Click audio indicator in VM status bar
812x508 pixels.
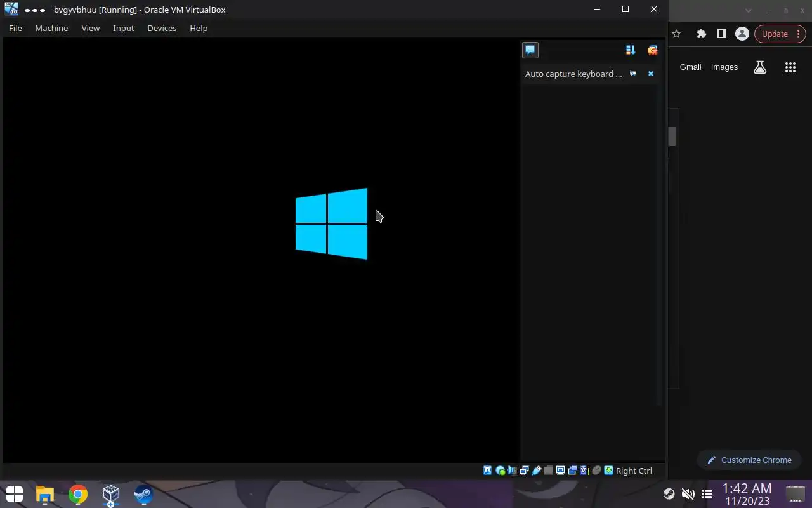point(512,471)
